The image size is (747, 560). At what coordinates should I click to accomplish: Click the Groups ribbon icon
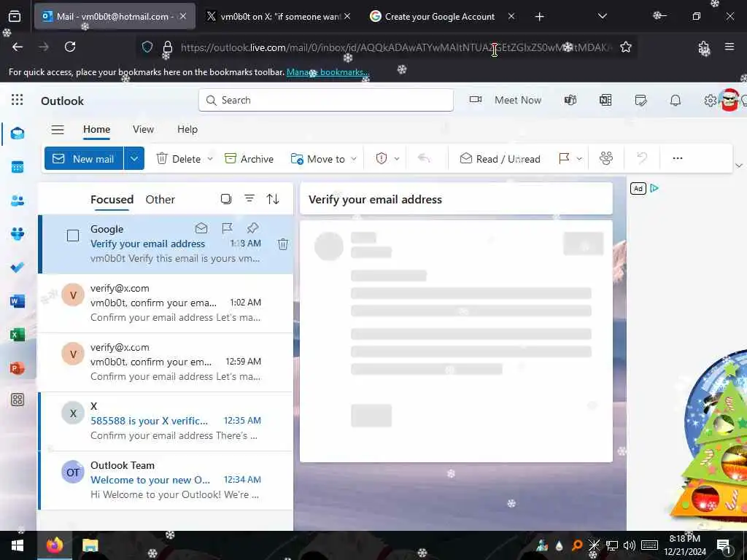(606, 158)
